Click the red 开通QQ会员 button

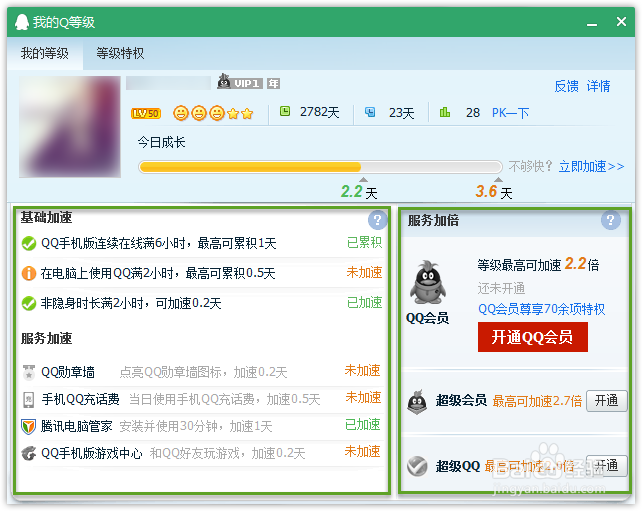click(x=533, y=337)
